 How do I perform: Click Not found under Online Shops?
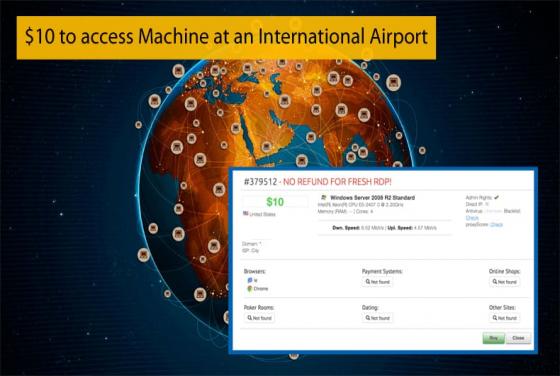click(504, 282)
